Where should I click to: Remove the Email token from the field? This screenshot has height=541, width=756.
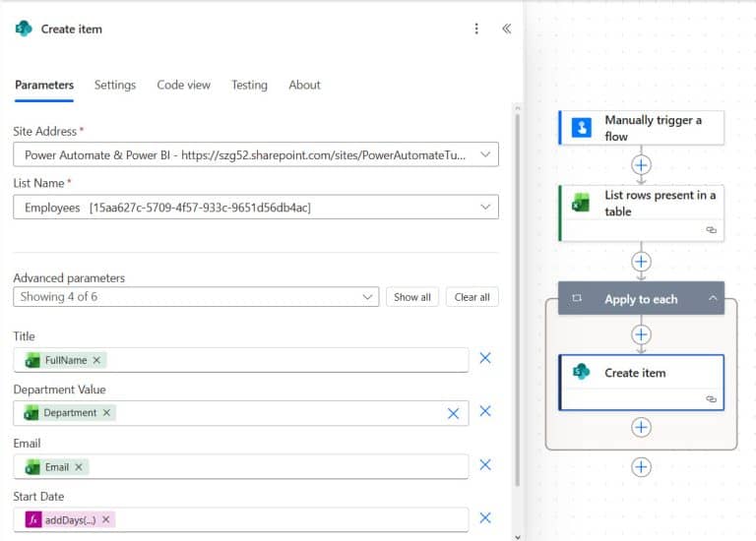click(79, 467)
